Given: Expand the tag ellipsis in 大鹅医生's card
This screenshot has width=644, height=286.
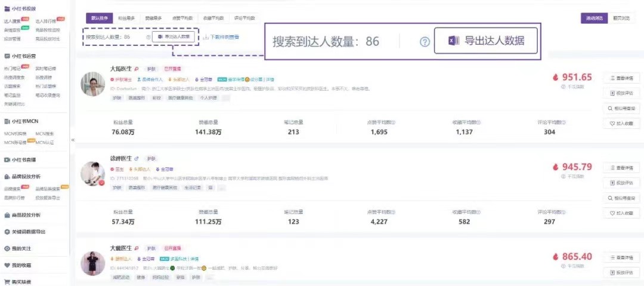Looking at the screenshot, I should point(225,98).
